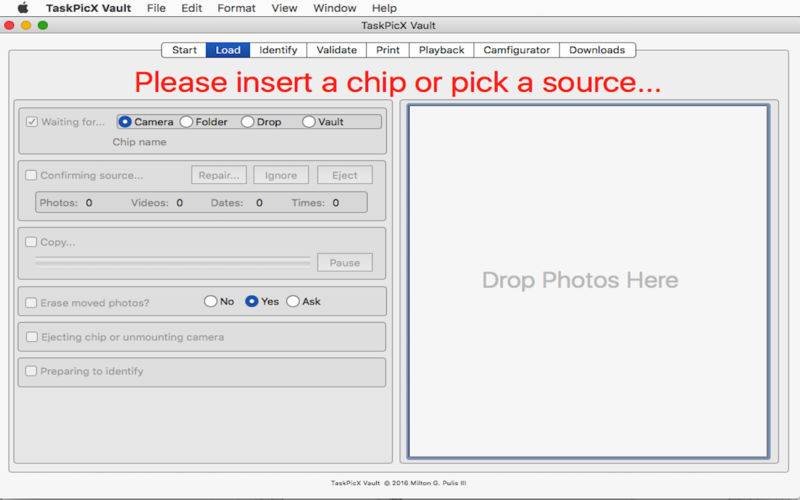
Task: Switch to the Playback tab
Action: (x=441, y=50)
